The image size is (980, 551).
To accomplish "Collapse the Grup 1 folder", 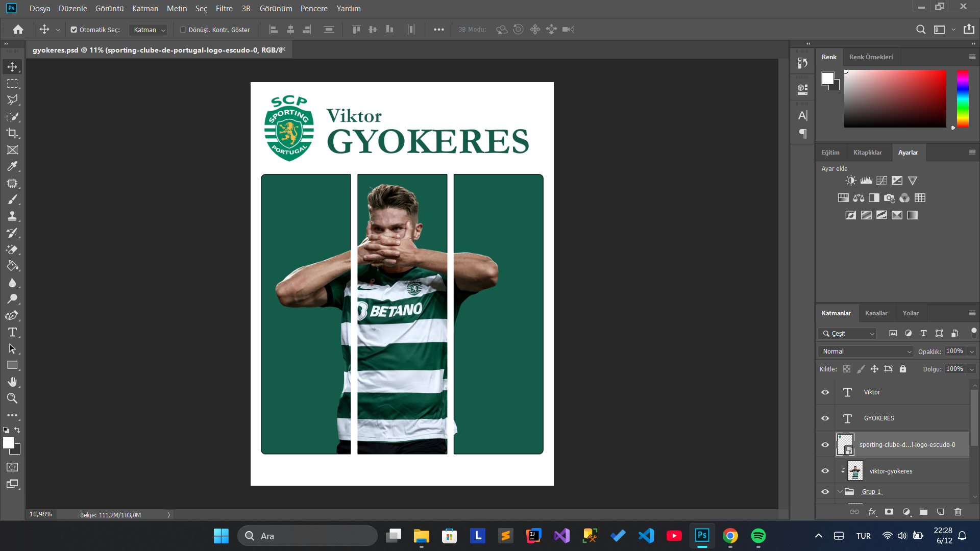I will (x=840, y=491).
